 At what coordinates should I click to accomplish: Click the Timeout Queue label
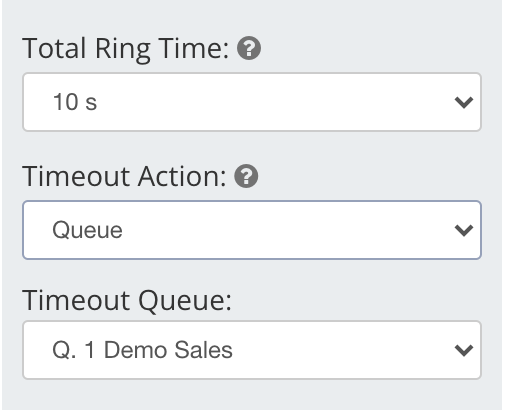pyautogui.click(x=127, y=301)
